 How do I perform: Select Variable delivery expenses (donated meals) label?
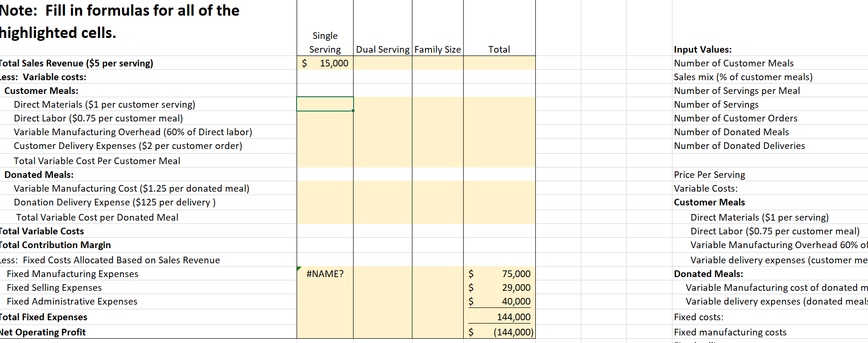tap(776, 301)
